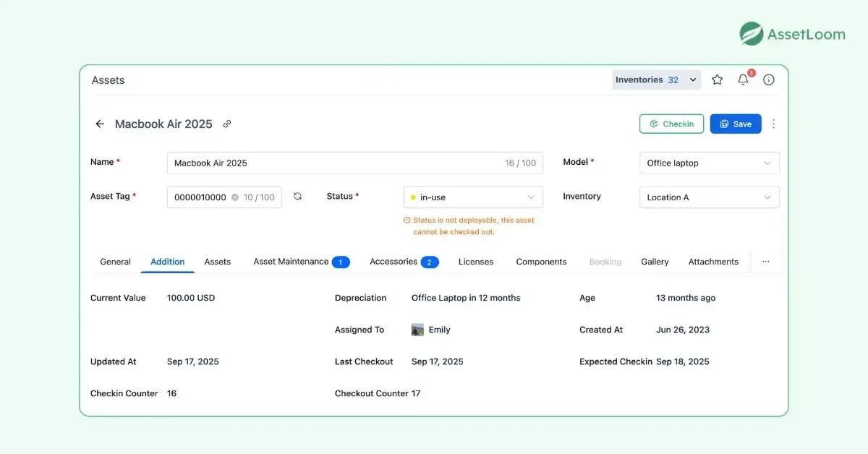Click the blue Save button
The height and width of the screenshot is (454, 868).
(736, 124)
